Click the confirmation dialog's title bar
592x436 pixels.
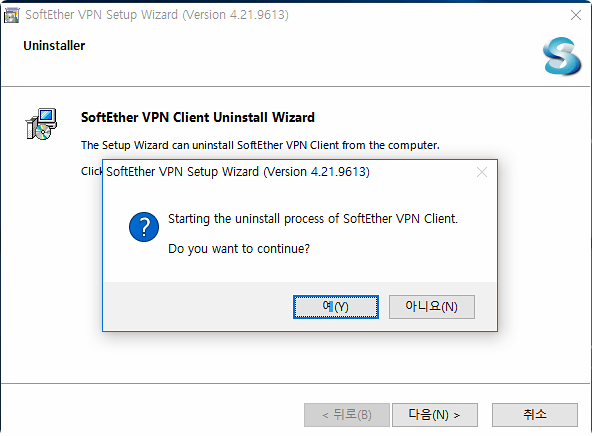coord(238,172)
